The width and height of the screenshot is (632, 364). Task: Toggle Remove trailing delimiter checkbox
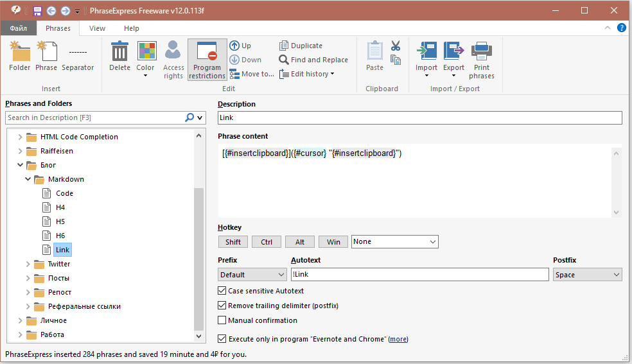click(x=222, y=305)
